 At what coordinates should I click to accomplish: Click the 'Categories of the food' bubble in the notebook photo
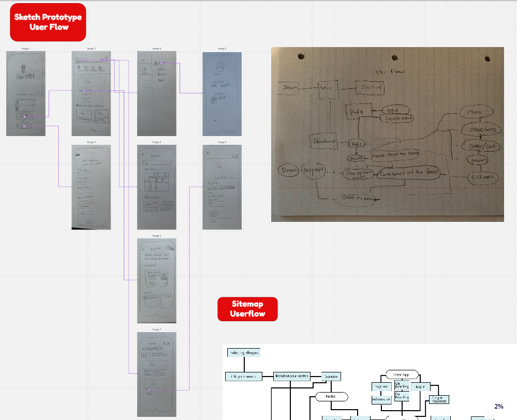pos(410,172)
